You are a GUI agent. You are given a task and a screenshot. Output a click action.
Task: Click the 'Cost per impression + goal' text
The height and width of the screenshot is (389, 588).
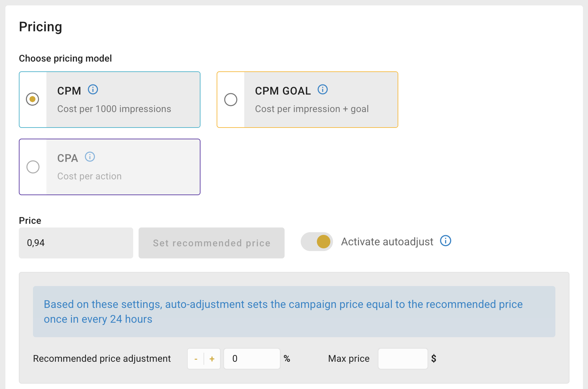tap(311, 109)
